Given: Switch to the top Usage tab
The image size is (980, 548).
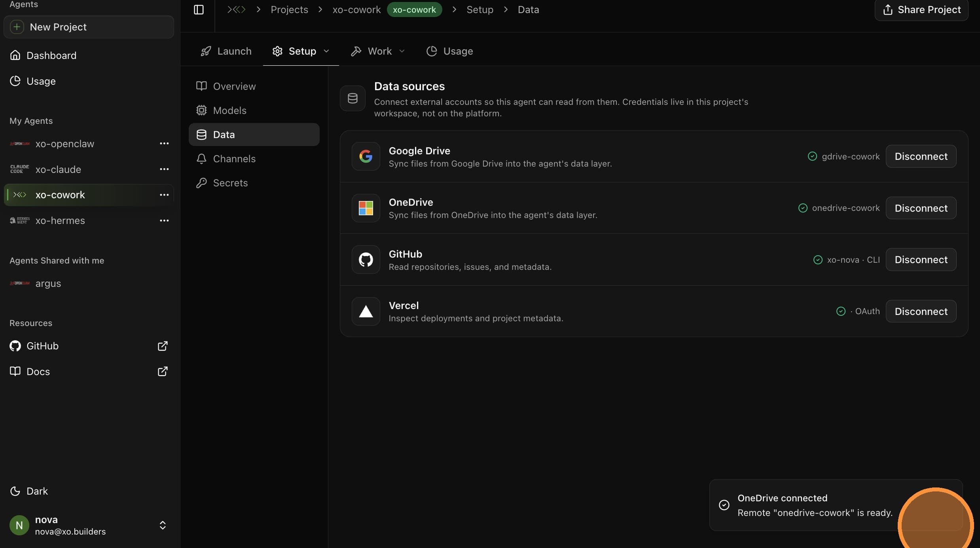Looking at the screenshot, I should (449, 51).
